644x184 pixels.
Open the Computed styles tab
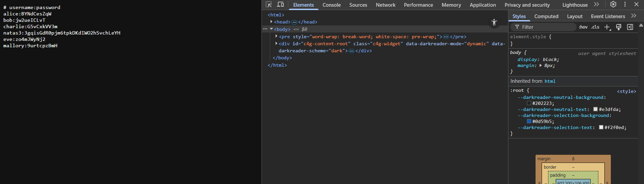(546, 16)
